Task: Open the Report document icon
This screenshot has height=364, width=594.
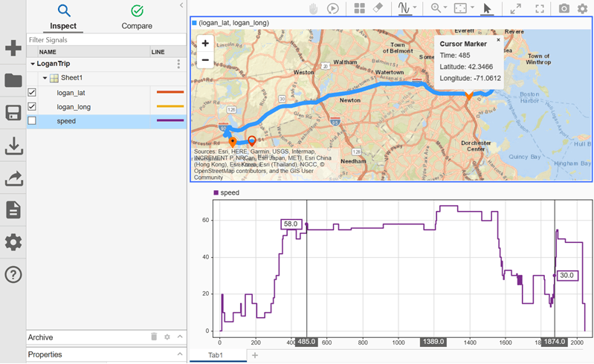Action: [13, 210]
